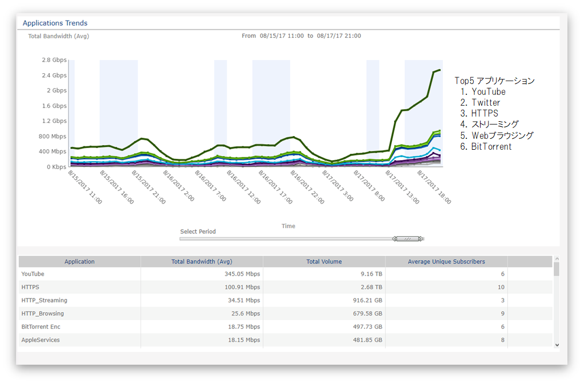
Task: Select the HTTPS row in the table
Action: tap(285, 288)
